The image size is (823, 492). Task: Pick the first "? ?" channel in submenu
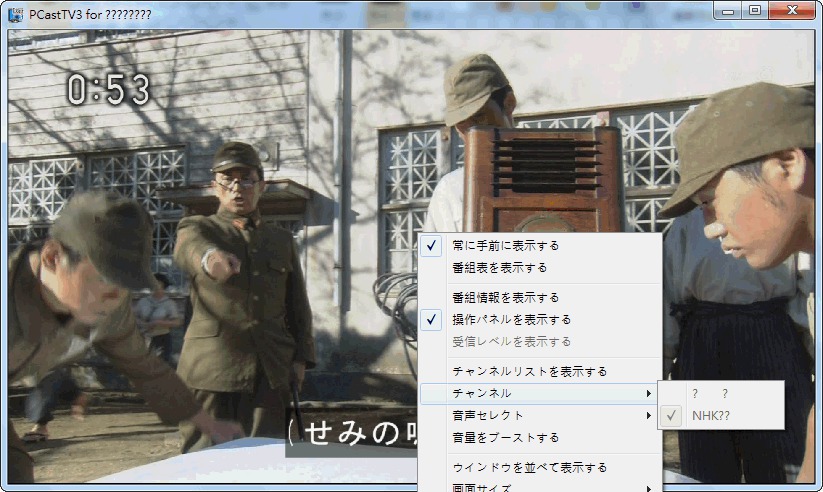click(710, 394)
